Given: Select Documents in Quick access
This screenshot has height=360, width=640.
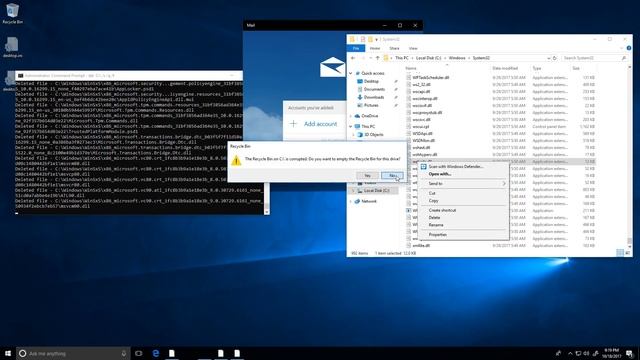Looking at the screenshot, I should pyautogui.click(x=374, y=89).
